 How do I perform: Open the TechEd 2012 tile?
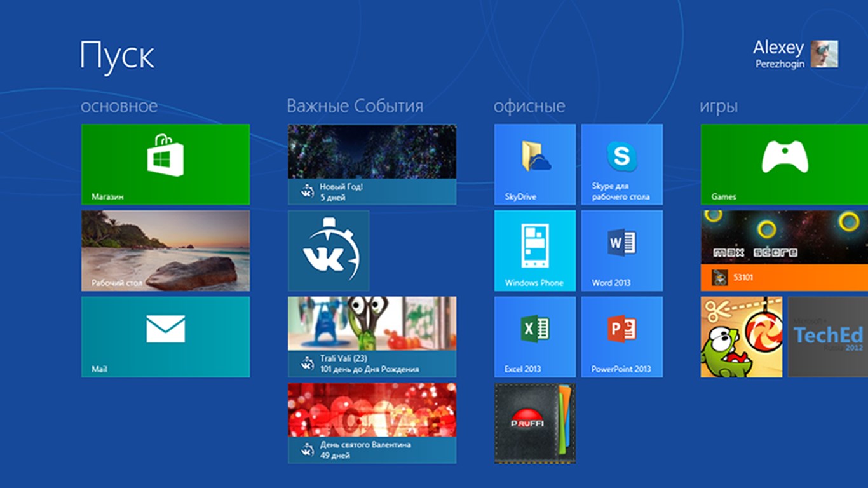click(828, 337)
